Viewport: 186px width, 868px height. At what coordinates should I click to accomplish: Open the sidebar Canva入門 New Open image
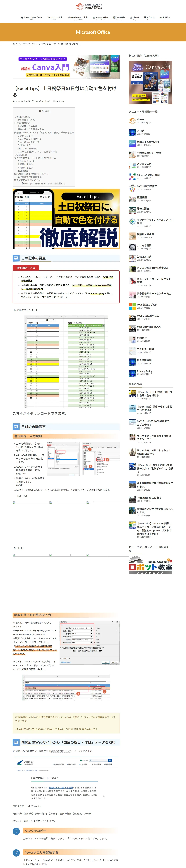pos(151,83)
